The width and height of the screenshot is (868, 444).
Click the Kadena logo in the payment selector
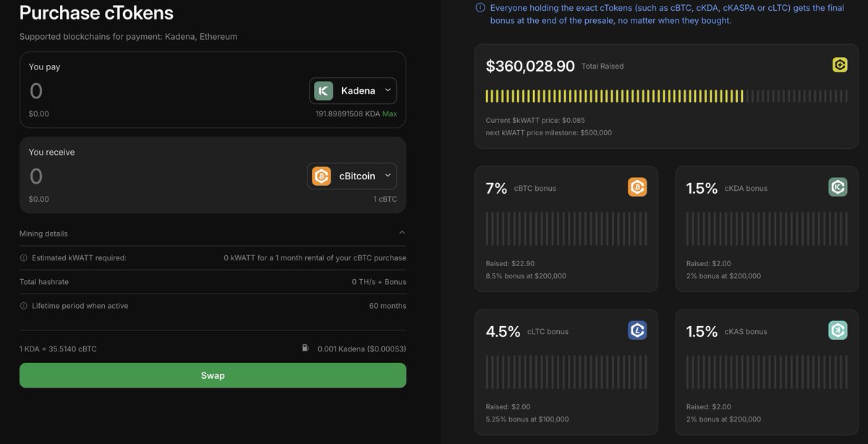point(321,89)
